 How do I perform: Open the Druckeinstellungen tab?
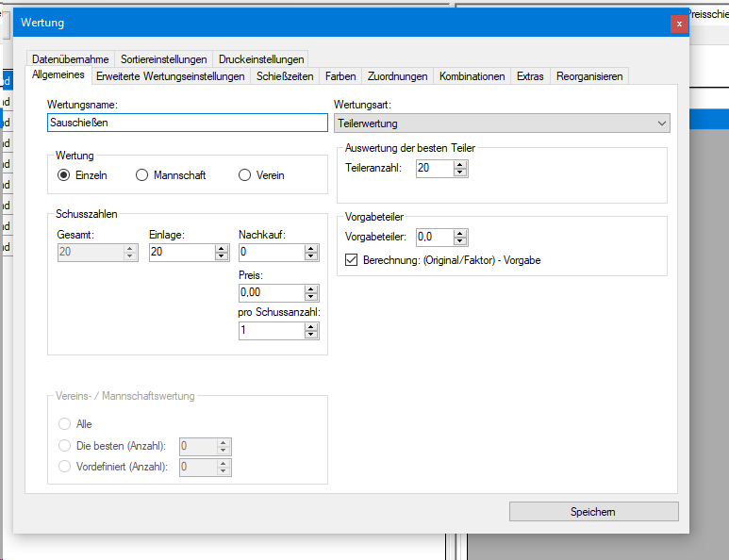pyautogui.click(x=261, y=58)
